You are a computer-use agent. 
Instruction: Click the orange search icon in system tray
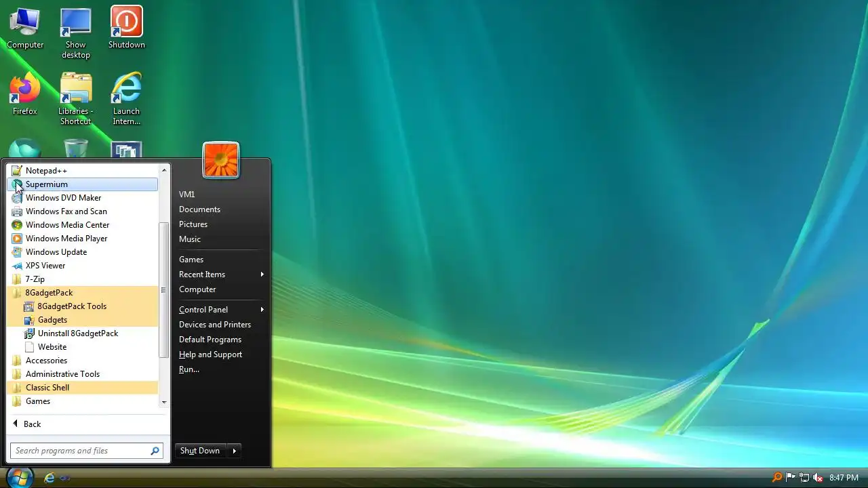point(777,478)
